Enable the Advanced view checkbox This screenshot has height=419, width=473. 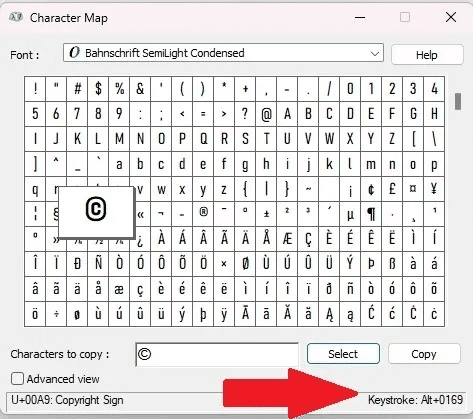coord(17,379)
